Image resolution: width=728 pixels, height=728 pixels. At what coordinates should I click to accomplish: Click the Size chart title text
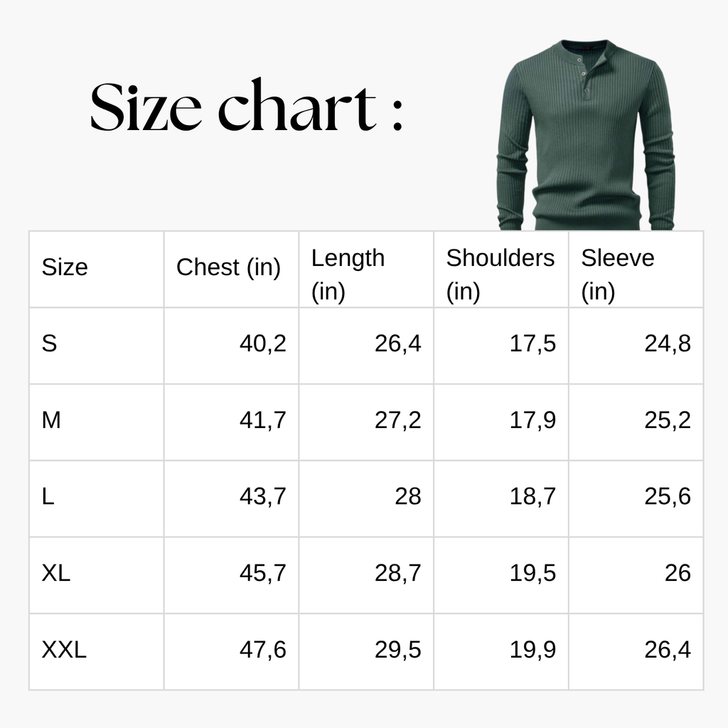pyautogui.click(x=246, y=106)
